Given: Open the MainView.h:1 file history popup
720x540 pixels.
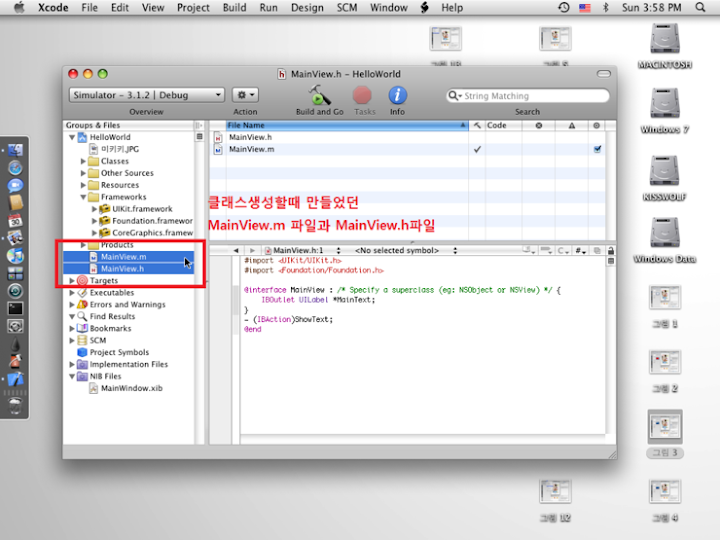Looking at the screenshot, I should click(x=302, y=251).
